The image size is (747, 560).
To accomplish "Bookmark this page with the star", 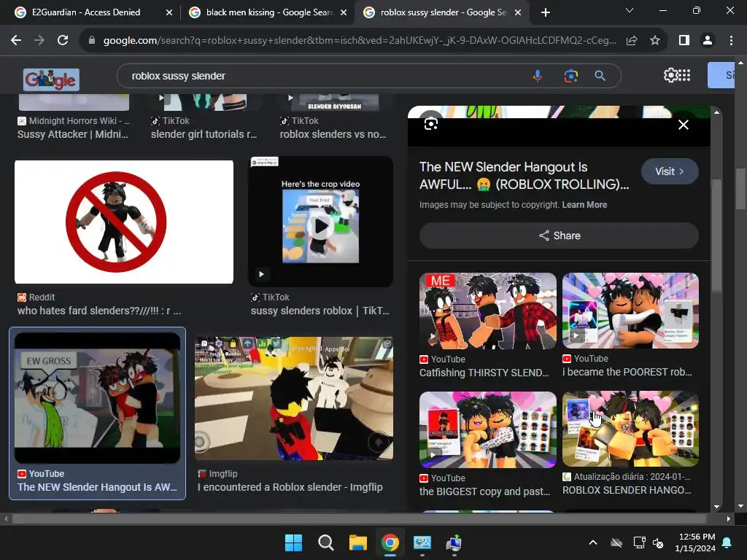I will 655,41.
